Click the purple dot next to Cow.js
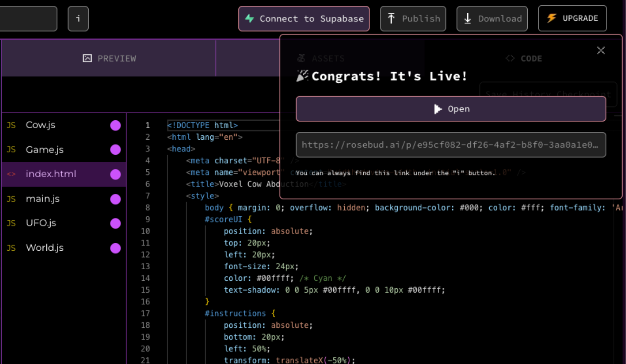Screen dimensions: 626x364 (116, 126)
